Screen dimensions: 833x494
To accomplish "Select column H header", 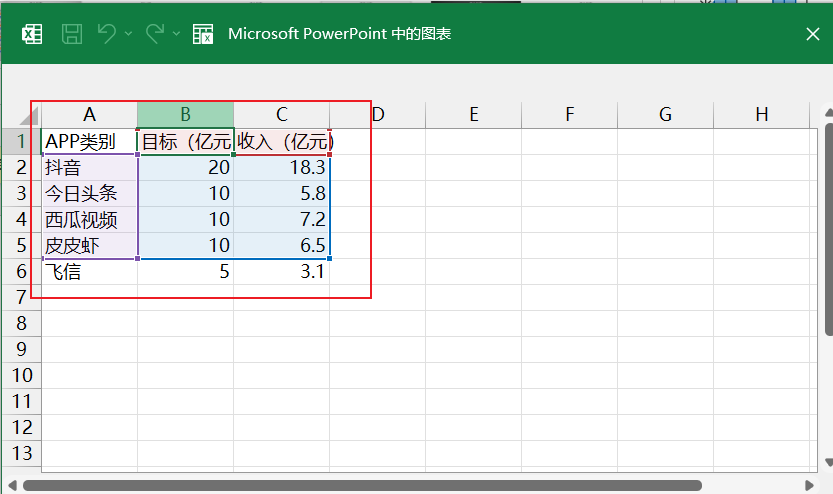I will pos(761,115).
